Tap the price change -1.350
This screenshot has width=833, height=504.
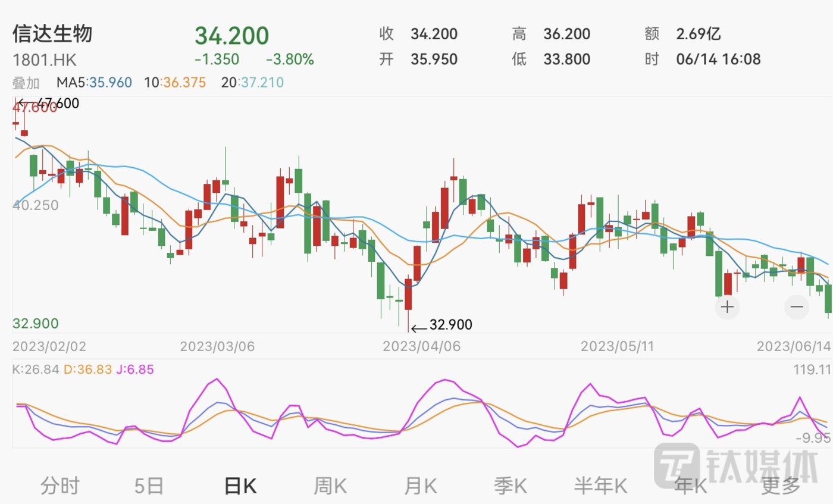coord(217,60)
